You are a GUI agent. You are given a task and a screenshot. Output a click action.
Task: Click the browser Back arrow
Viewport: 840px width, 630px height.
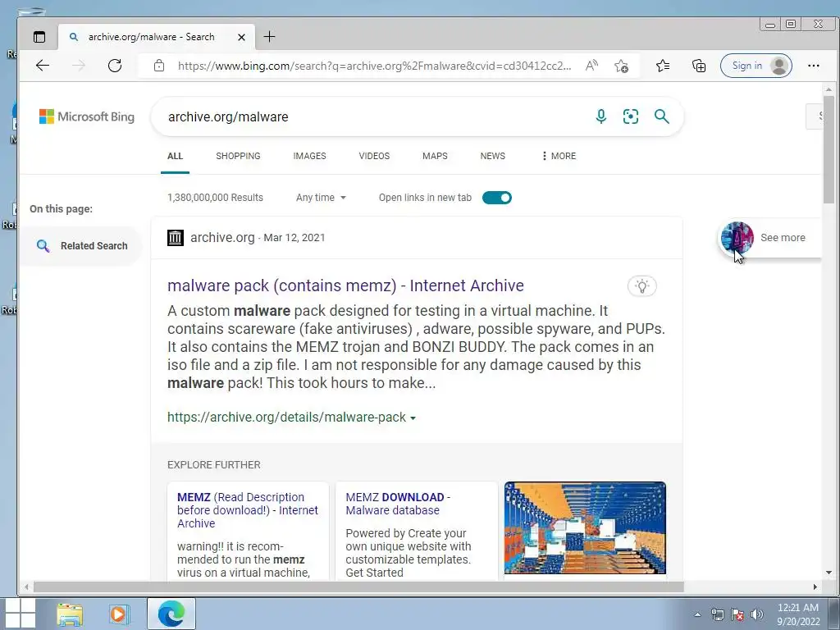[x=43, y=66]
